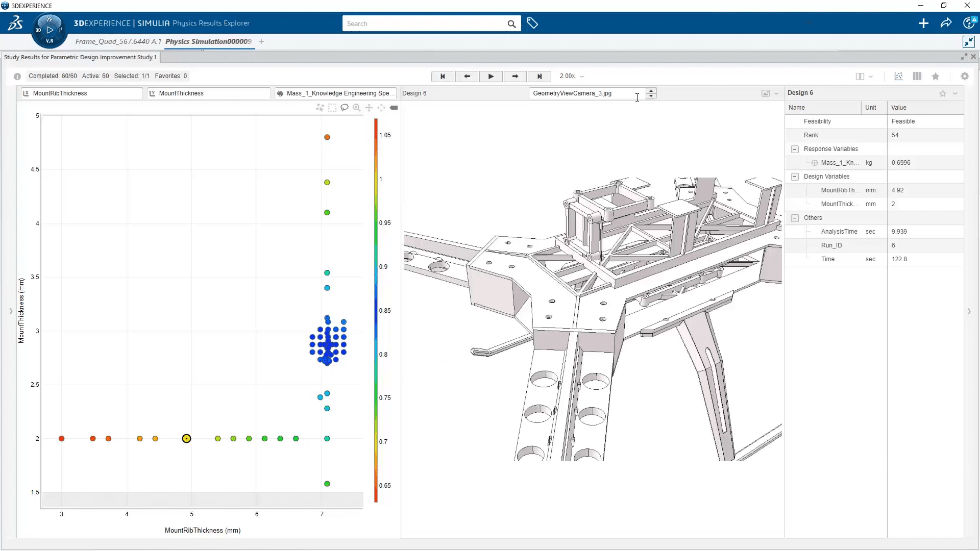Open the scatter plot view icon

[898, 77]
